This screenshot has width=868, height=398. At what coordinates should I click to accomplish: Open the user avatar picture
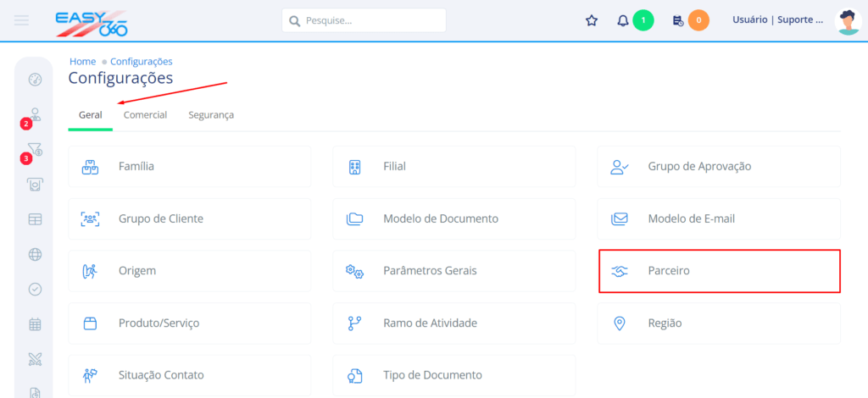[848, 21]
